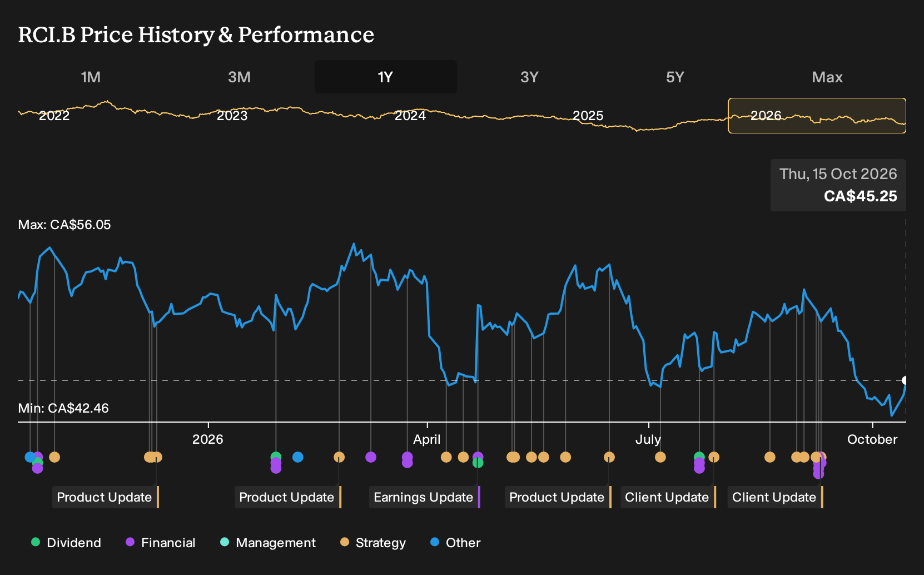The height and width of the screenshot is (575, 924).
Task: Select the 1Y time range tab
Action: tap(386, 77)
